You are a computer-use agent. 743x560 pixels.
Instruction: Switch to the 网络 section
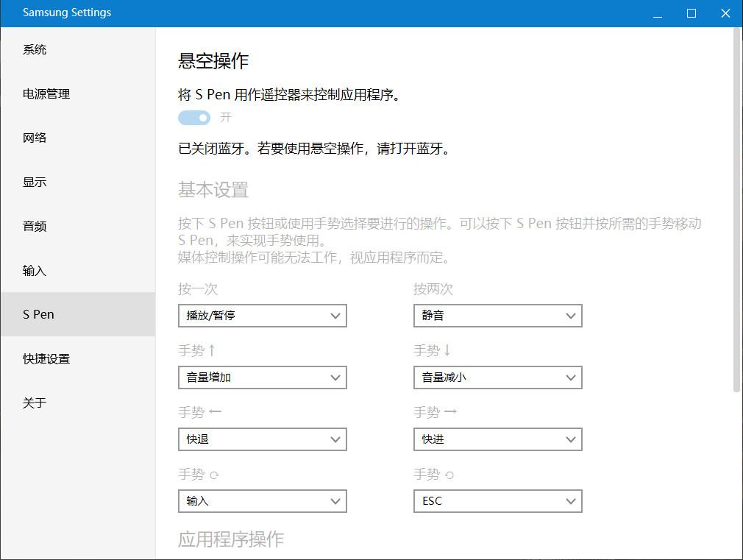tap(34, 138)
